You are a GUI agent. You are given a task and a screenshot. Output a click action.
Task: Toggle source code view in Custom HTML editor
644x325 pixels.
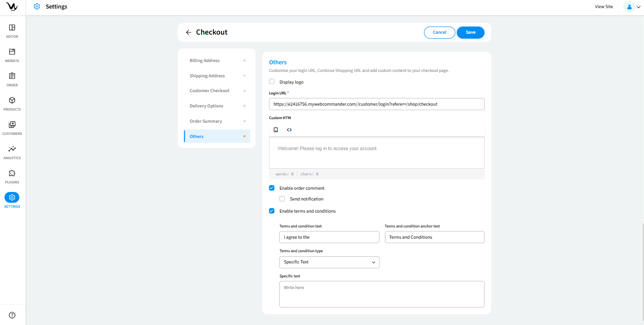pyautogui.click(x=289, y=130)
